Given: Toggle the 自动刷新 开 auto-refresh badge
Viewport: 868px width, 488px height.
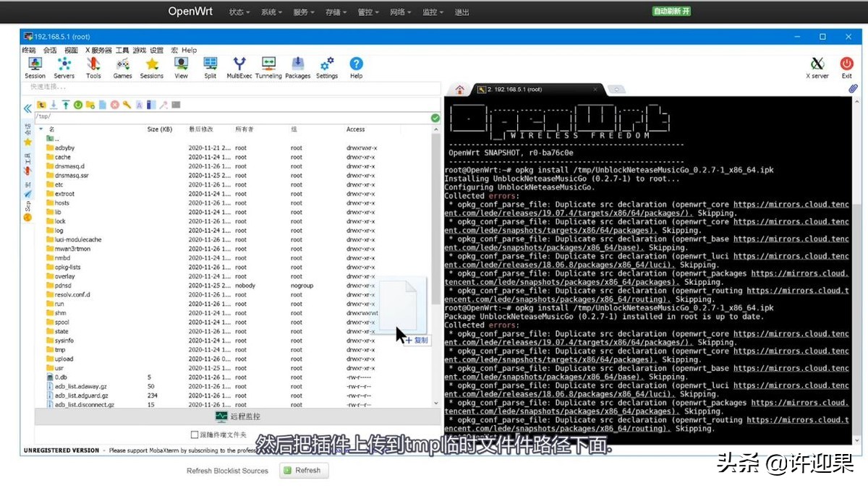Looking at the screenshot, I should click(671, 12).
